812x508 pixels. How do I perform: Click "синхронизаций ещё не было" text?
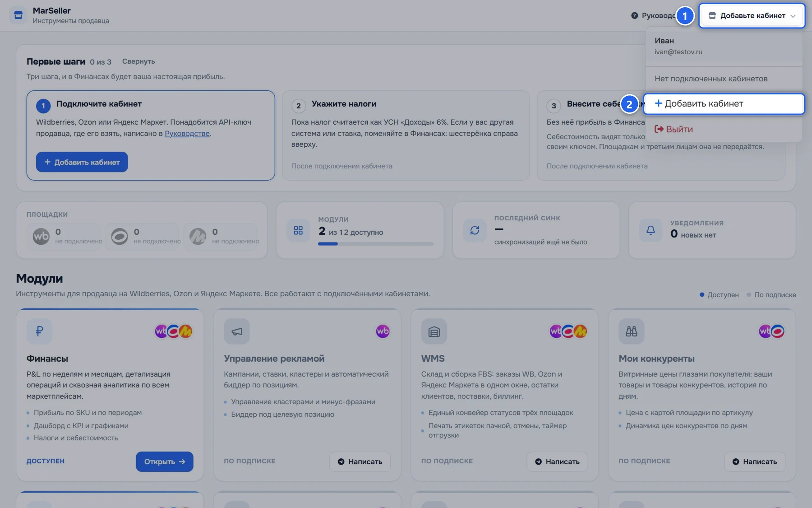(541, 242)
